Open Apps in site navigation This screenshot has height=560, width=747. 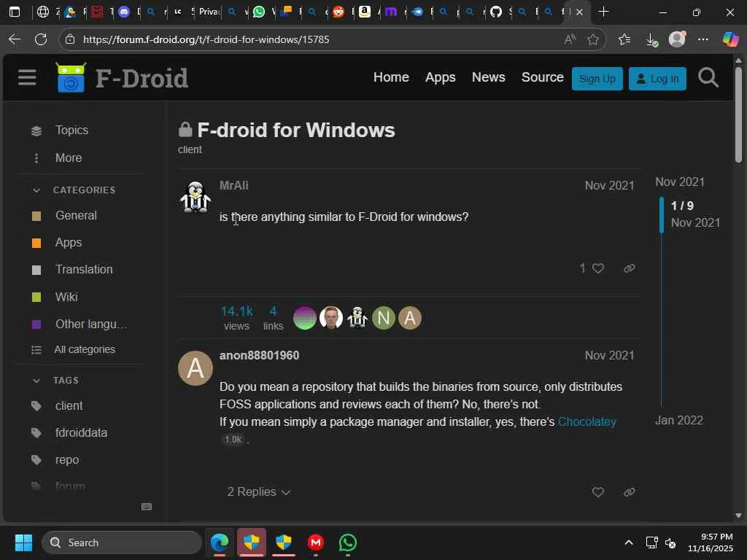pyautogui.click(x=440, y=77)
